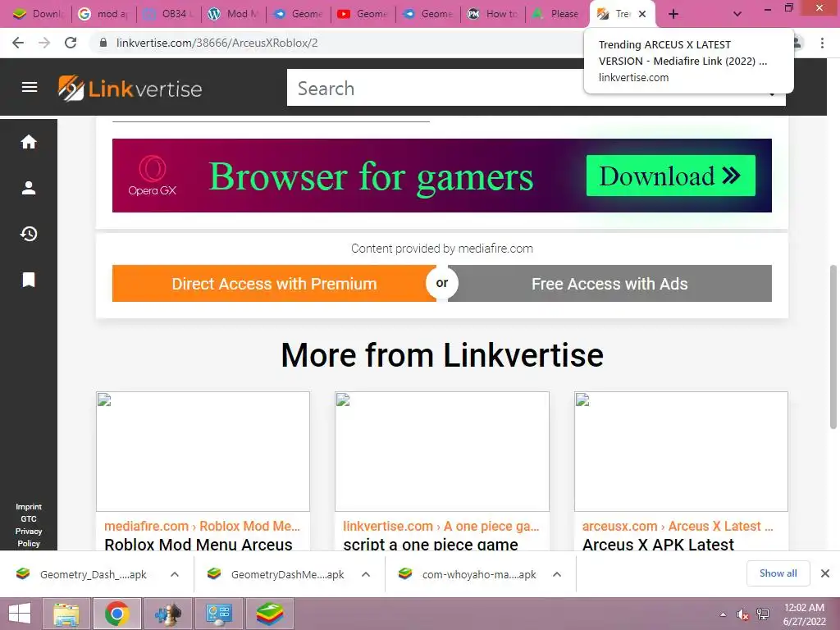Screen dimensions: 840x630
Task: Open the BlueStacks taskbar icon
Action: tap(269, 614)
